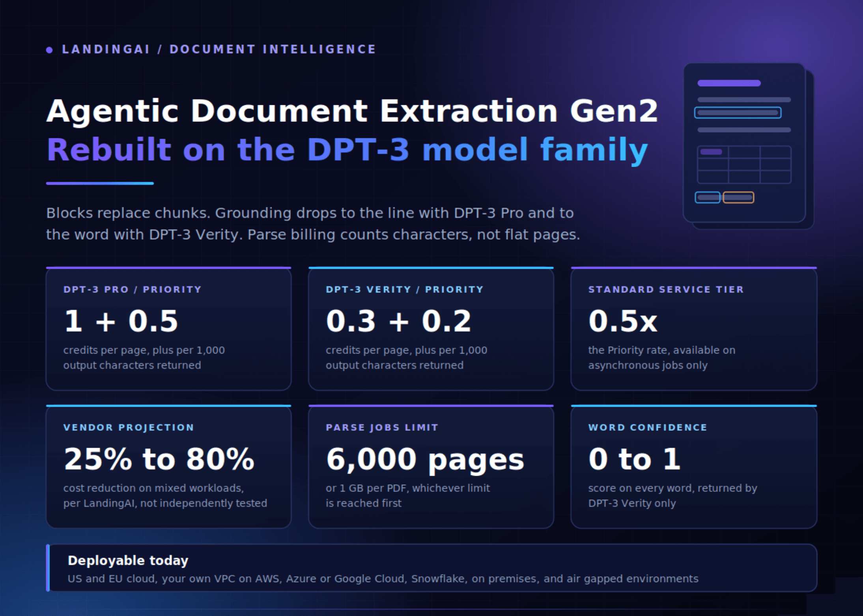Click the STANDARD SERVICE TIER label

point(666,289)
